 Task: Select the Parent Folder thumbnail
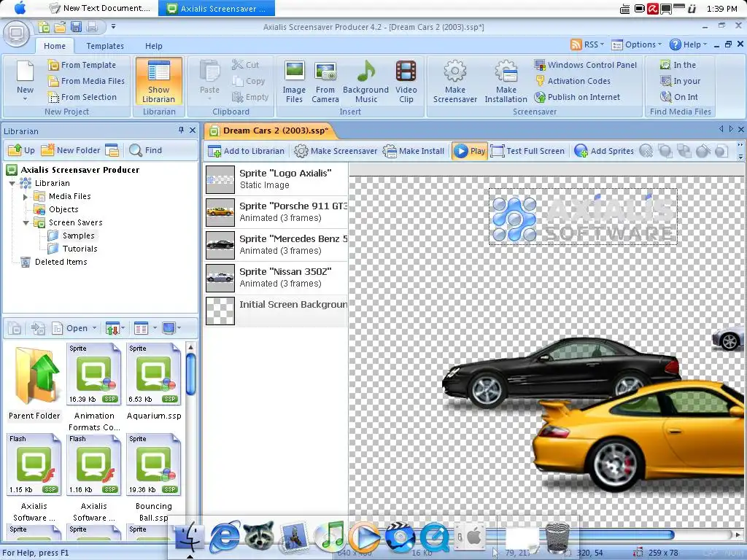click(x=34, y=384)
